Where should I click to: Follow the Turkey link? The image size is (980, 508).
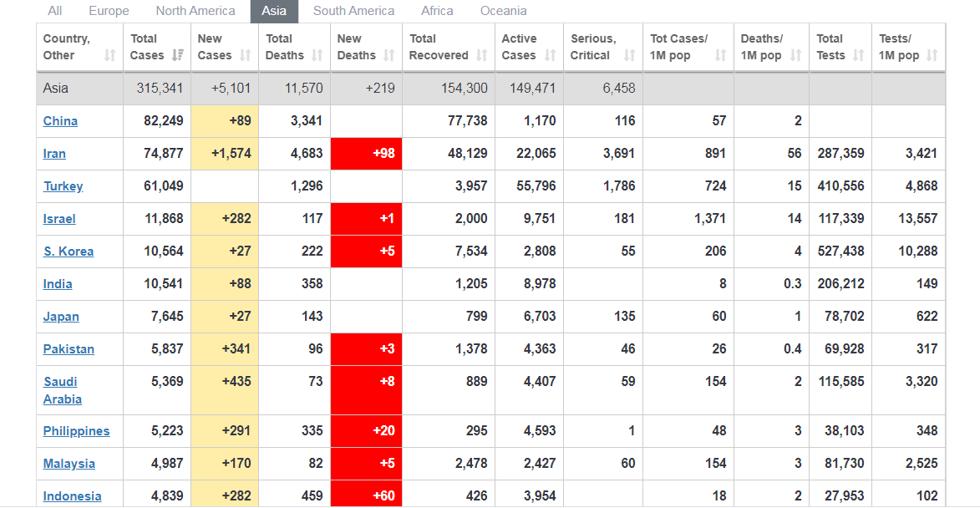pyautogui.click(x=63, y=186)
